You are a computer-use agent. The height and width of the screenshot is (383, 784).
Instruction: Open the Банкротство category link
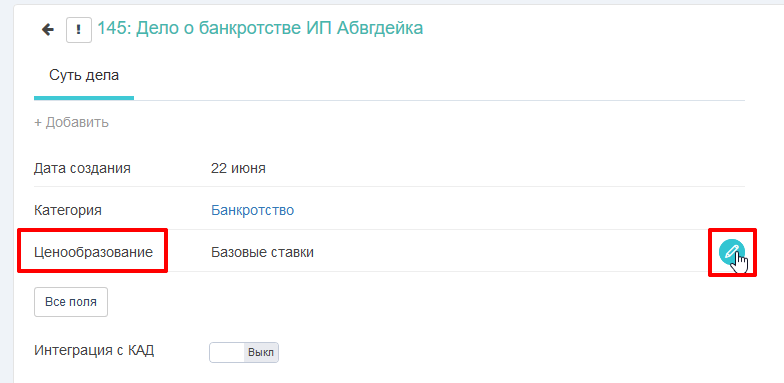pos(252,210)
